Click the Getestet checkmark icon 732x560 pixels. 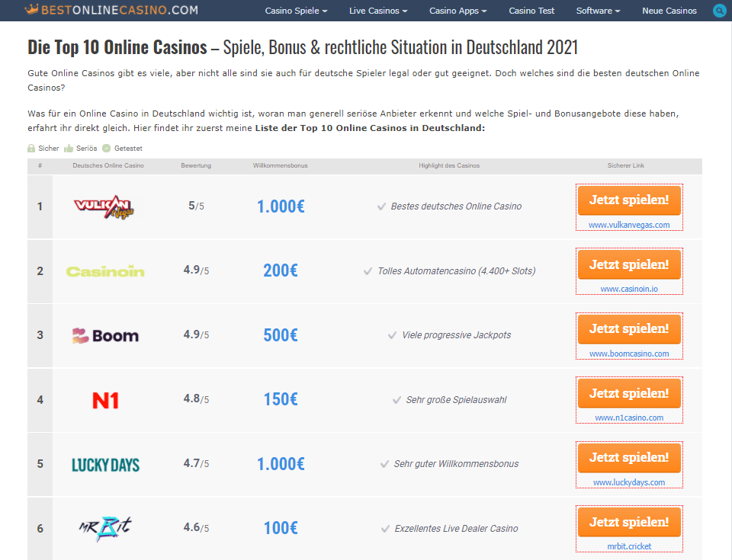[x=107, y=149]
